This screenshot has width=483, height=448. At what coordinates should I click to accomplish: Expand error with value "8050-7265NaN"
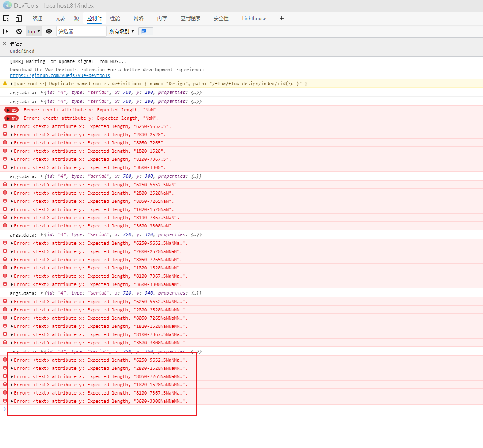click(x=12, y=202)
